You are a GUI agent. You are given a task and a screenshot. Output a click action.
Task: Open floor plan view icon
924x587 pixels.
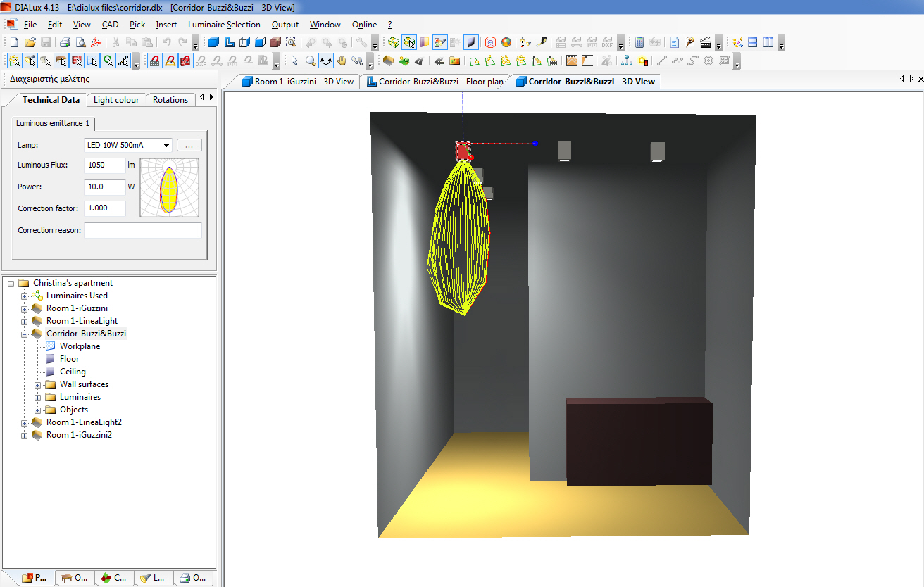(x=229, y=42)
